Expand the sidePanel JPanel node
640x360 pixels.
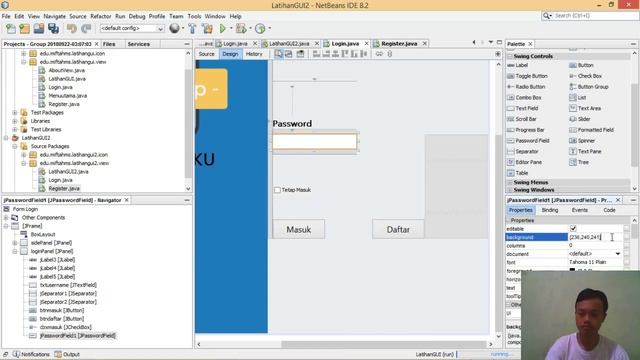pos(15,243)
